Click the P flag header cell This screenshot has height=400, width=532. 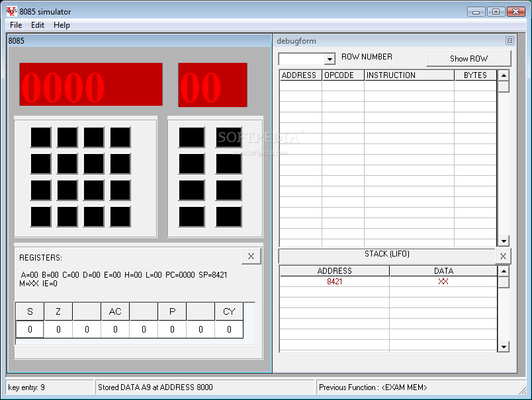click(172, 311)
